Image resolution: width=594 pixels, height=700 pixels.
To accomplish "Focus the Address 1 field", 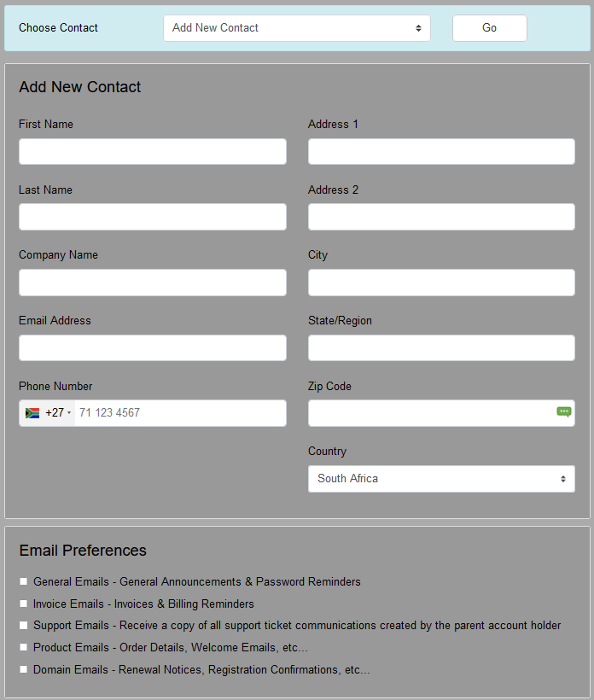I will click(x=441, y=151).
